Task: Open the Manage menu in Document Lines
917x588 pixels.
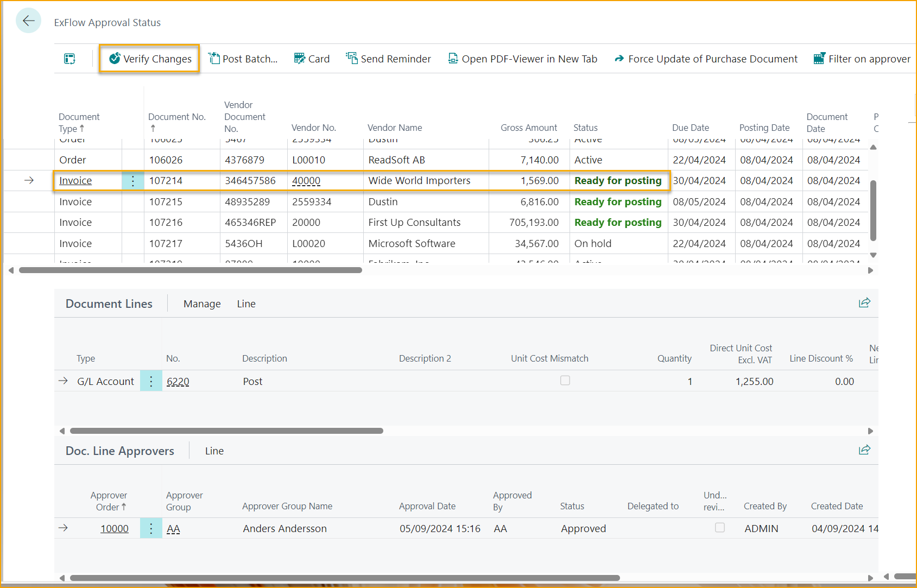Action: pyautogui.click(x=201, y=304)
